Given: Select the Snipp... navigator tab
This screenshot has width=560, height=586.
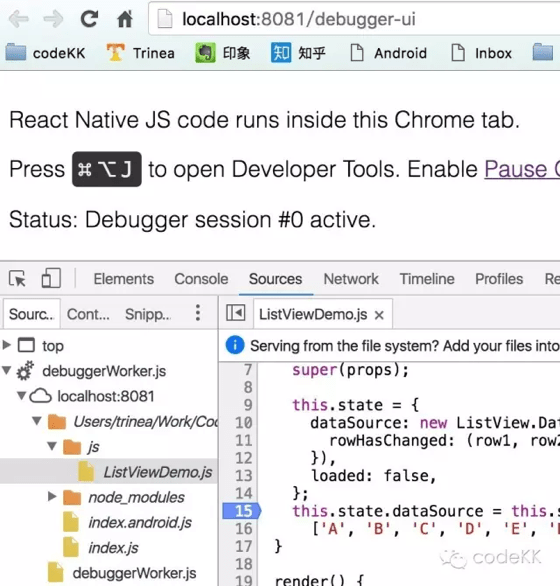Looking at the screenshot, I should tap(148, 314).
